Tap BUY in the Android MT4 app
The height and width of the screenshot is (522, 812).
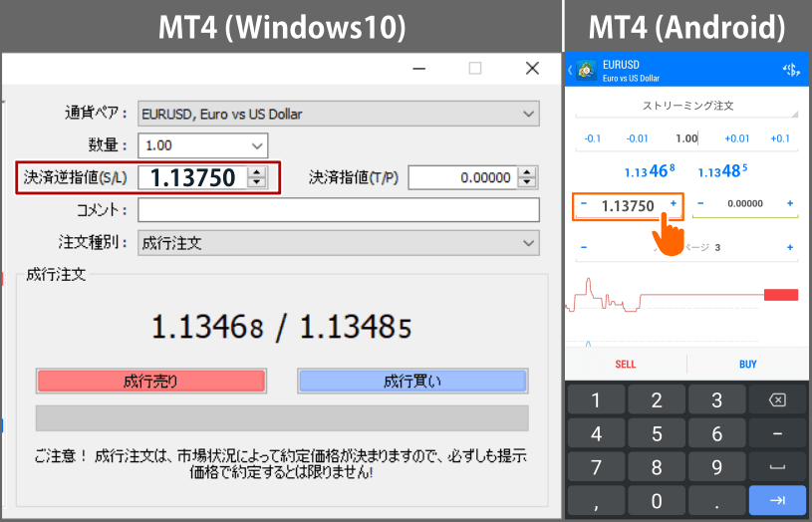click(748, 364)
